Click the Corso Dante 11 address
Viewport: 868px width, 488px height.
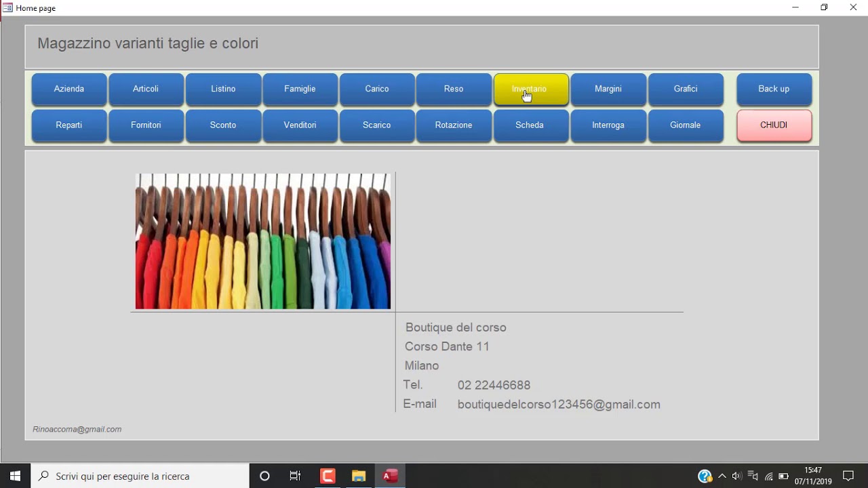[447, 346]
